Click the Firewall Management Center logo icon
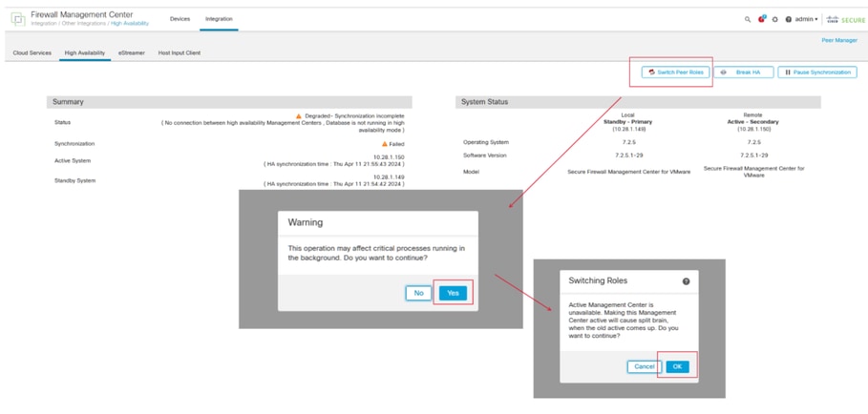868x414 pixels. [18, 19]
